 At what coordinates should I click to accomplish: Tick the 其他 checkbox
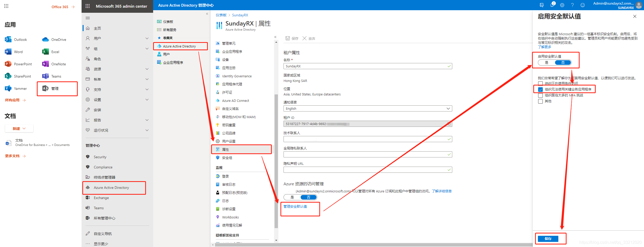pos(540,101)
